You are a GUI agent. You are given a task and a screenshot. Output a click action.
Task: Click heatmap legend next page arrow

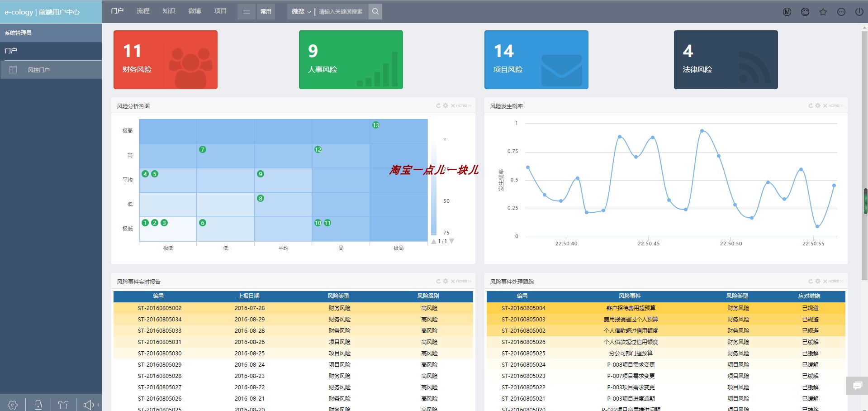451,241
